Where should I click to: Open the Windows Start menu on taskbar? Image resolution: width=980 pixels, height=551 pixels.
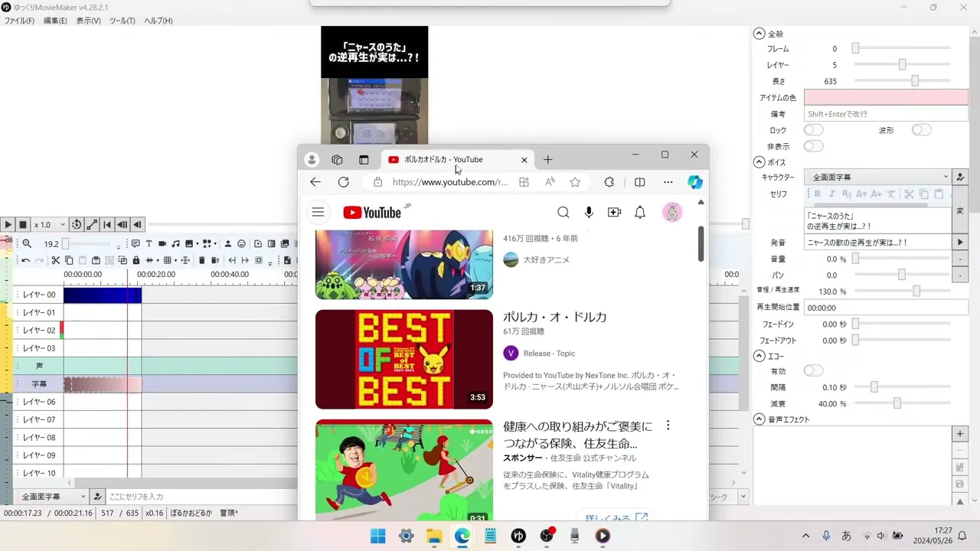(378, 536)
